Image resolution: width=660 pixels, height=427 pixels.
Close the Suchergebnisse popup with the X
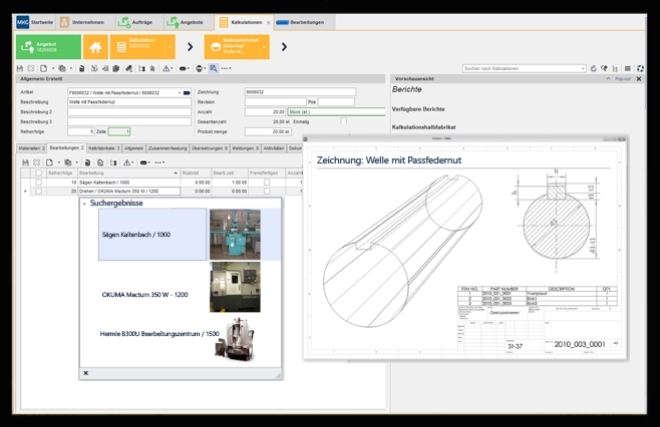pyautogui.click(x=86, y=372)
